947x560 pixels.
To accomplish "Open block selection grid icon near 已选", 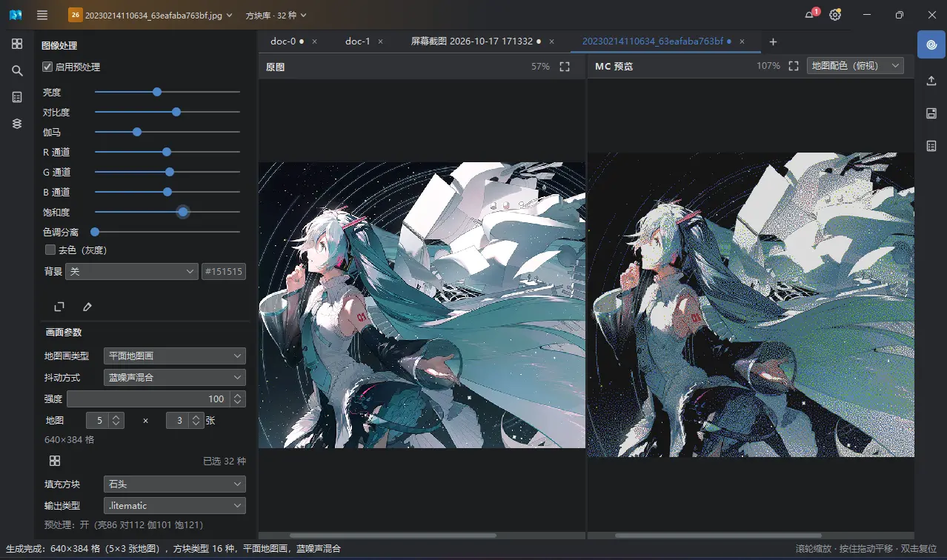I will [55, 461].
